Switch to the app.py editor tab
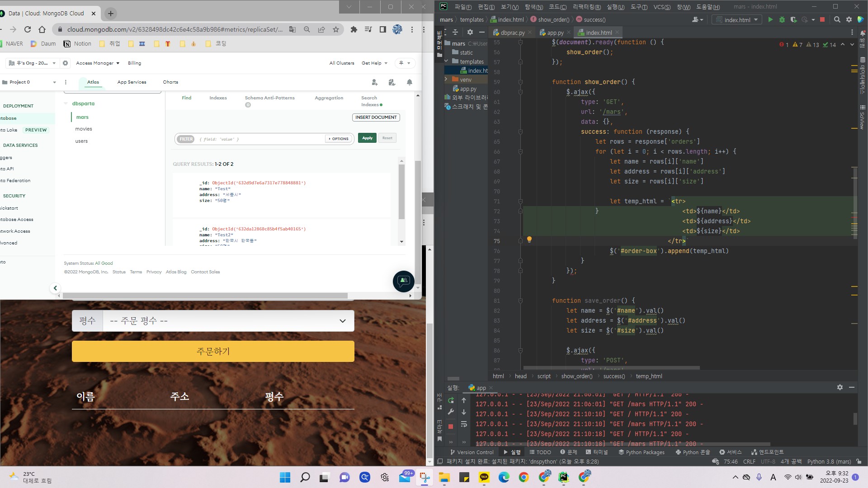The height and width of the screenshot is (488, 868). tap(555, 33)
